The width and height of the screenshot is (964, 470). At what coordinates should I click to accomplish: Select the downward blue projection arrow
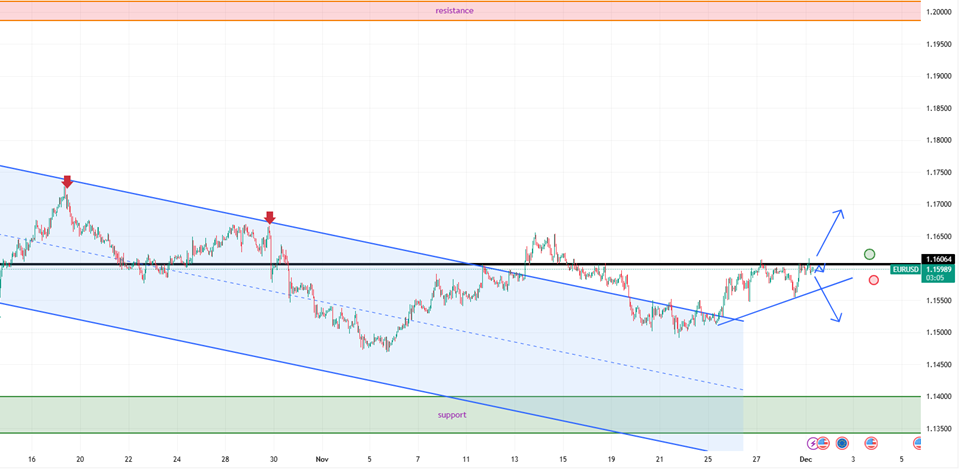[x=829, y=301]
